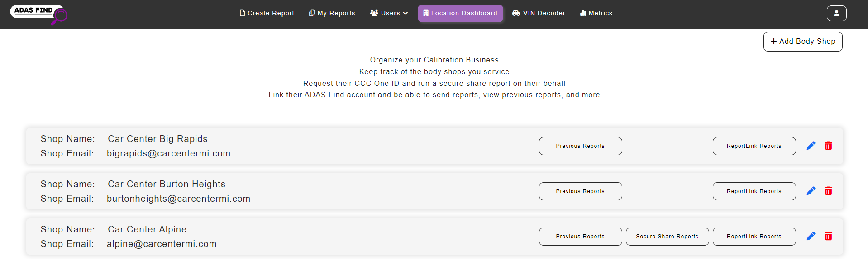Edit Car Center Burton Heights shop
Viewport: 868px width, 275px height.
click(811, 191)
